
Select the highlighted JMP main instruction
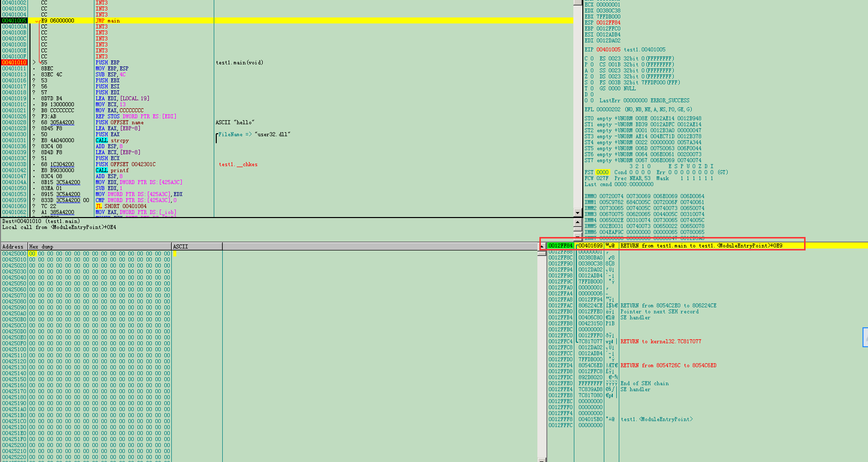[108, 21]
